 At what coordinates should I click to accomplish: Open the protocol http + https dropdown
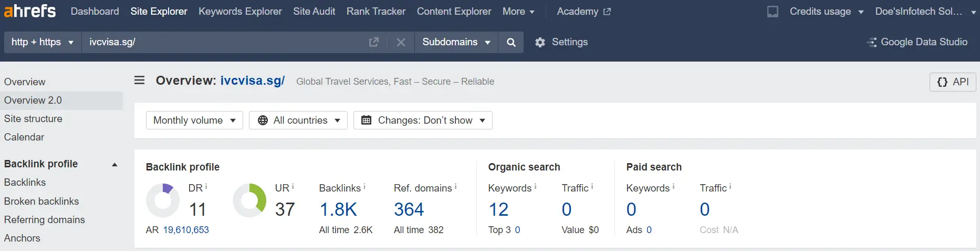point(43,42)
